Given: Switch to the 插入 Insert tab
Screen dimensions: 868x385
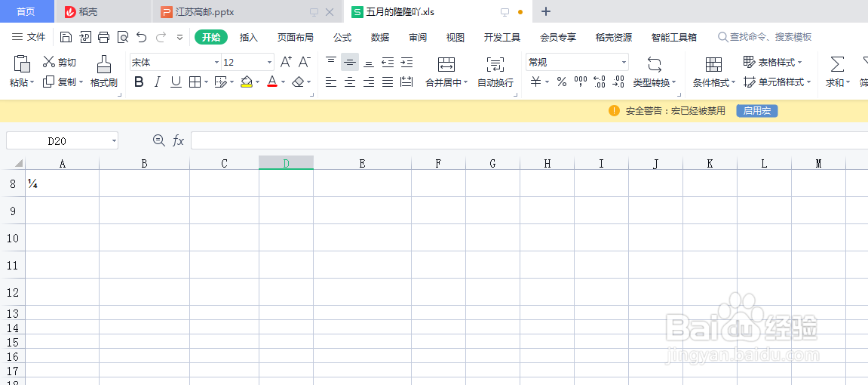Looking at the screenshot, I should click(x=249, y=37).
